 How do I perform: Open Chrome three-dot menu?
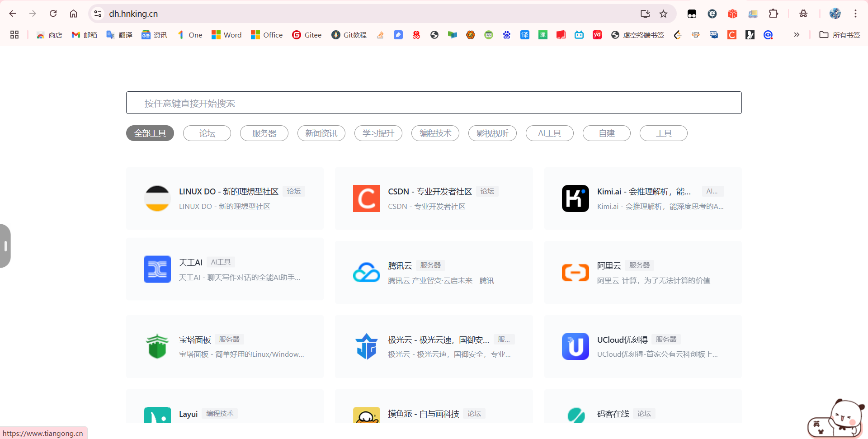pyautogui.click(x=855, y=14)
